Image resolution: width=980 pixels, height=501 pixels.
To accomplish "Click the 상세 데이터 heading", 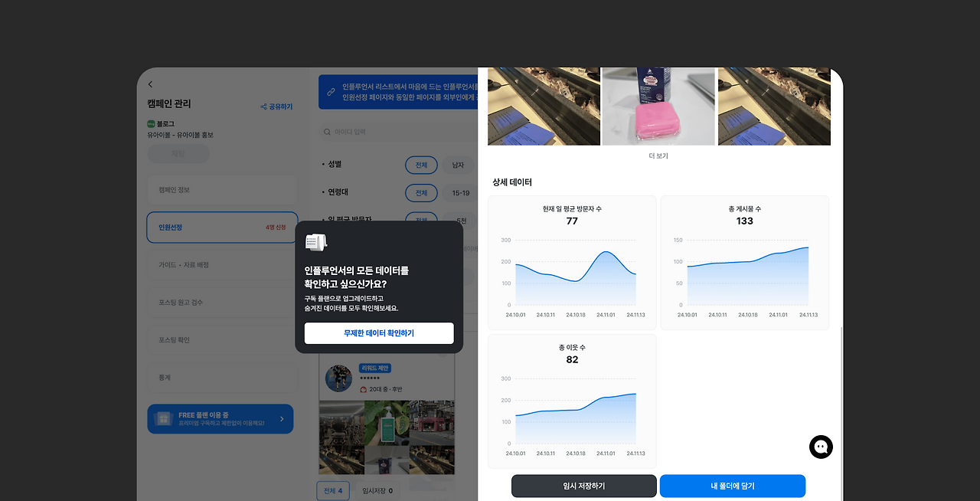I will coord(512,182).
